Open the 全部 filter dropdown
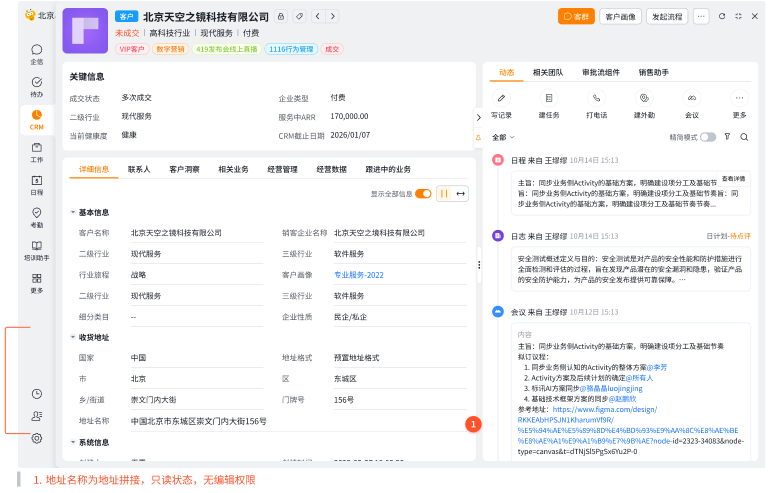 503,137
